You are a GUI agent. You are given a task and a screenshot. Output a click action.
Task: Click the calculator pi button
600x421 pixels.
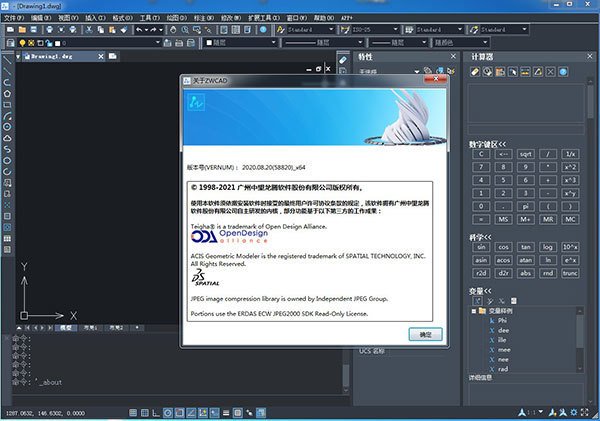pyautogui.click(x=525, y=206)
